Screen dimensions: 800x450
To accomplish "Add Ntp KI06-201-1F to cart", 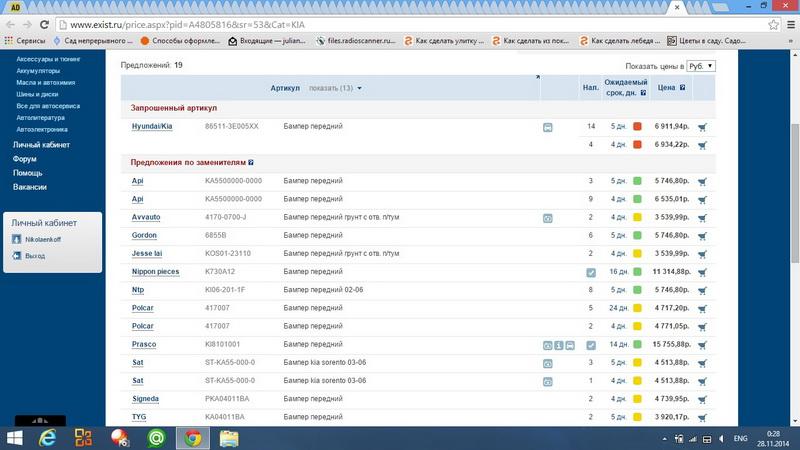I will [x=702, y=291].
